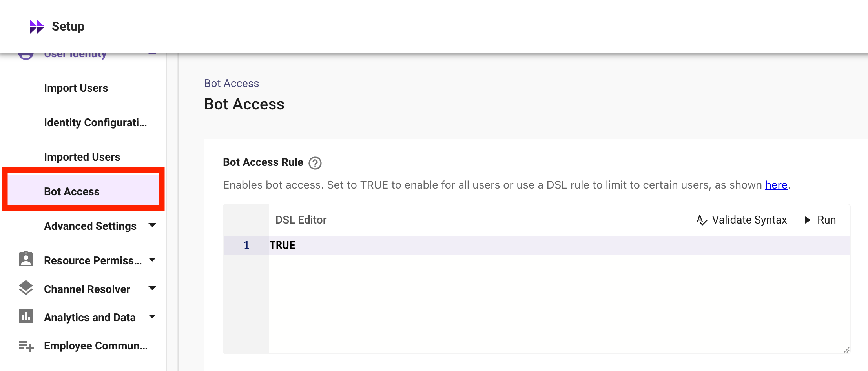
Task: Expand the Advanced Settings submenu arrow
Action: (x=152, y=225)
